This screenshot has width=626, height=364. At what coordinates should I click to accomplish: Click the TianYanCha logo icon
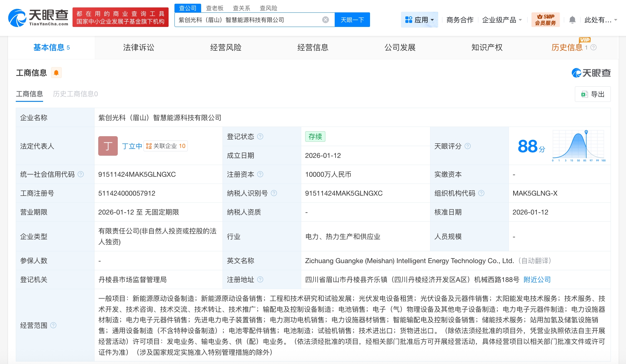[17, 18]
